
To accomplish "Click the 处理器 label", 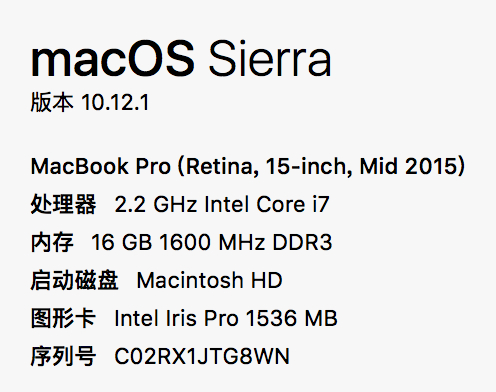I will point(63,204).
